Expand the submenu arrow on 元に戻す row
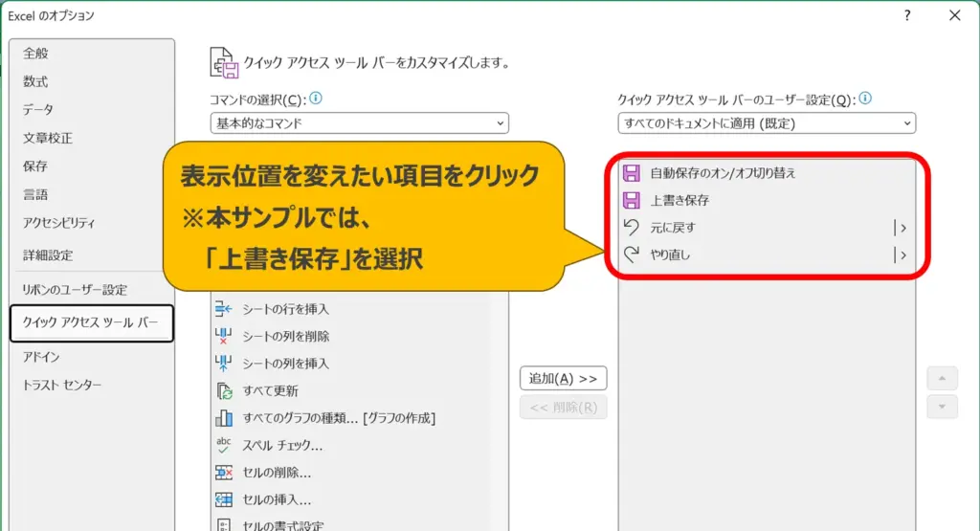980x531 pixels. [x=901, y=228]
